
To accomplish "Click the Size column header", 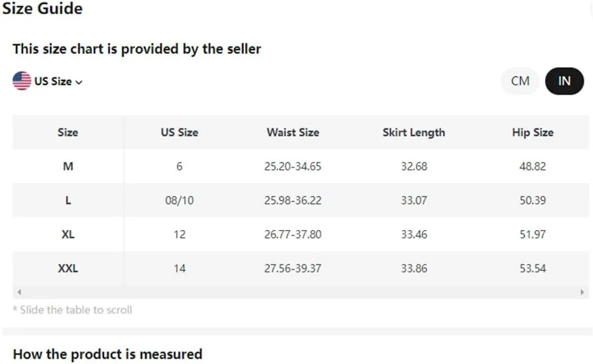I will pyautogui.click(x=68, y=132).
